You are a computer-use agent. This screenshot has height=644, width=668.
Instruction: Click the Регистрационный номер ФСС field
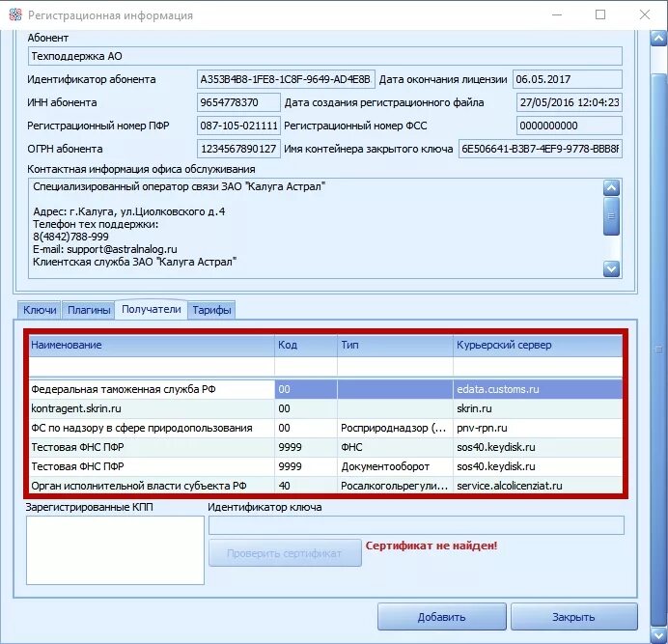570,126
